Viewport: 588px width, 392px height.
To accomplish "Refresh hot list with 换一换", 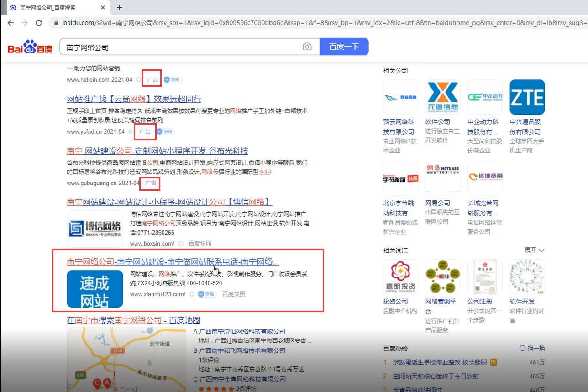I will [x=532, y=348].
